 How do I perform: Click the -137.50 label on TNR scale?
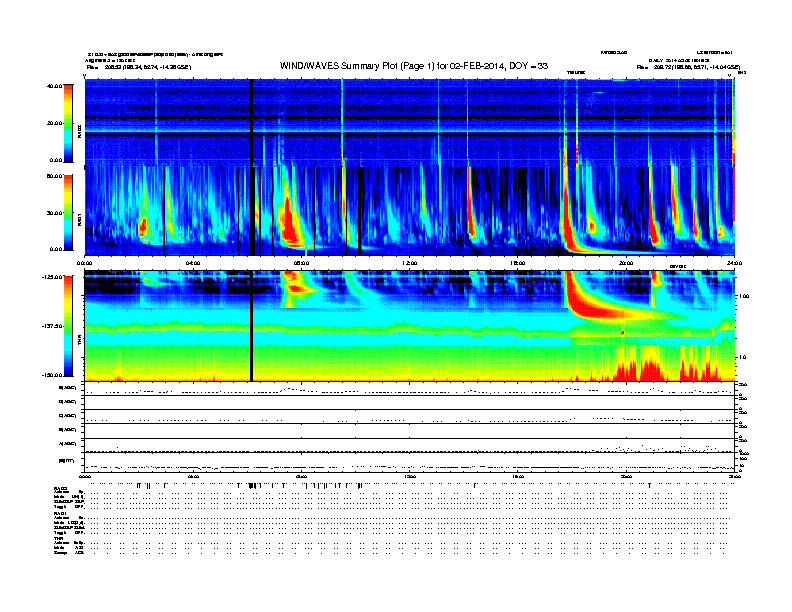[x=52, y=326]
